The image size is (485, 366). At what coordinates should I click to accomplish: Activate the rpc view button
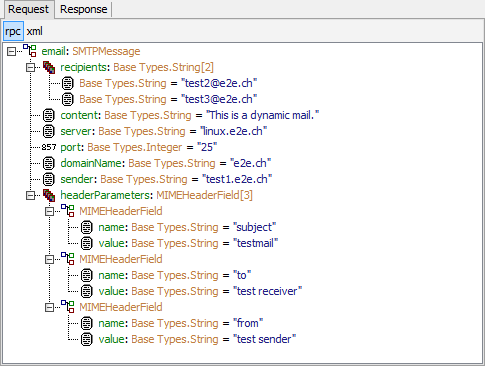pos(13,31)
